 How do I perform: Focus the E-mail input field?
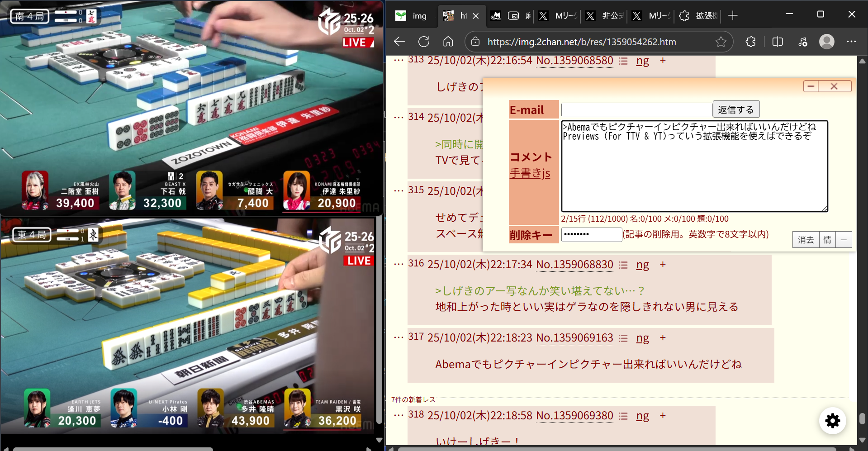[636, 110]
